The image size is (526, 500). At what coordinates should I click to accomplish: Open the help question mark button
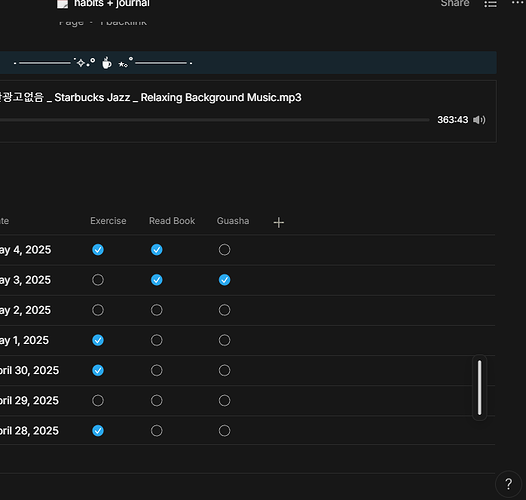[x=509, y=484]
